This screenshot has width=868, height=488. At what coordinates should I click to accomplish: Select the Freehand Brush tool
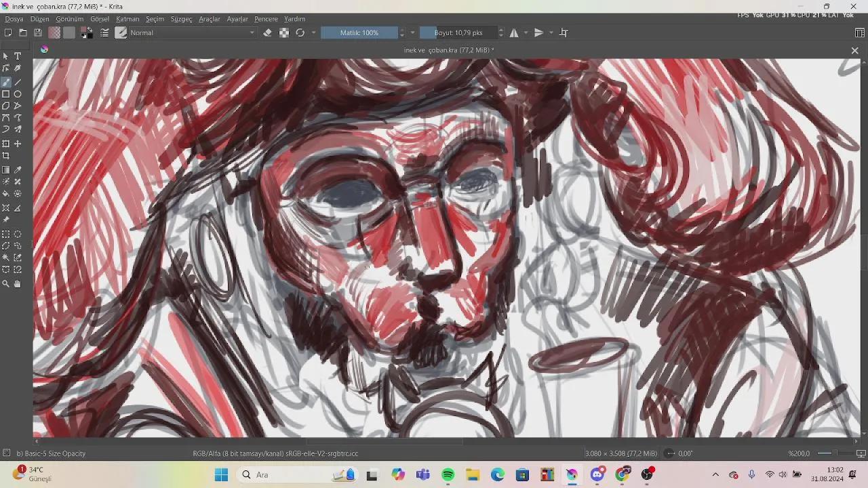pos(5,81)
